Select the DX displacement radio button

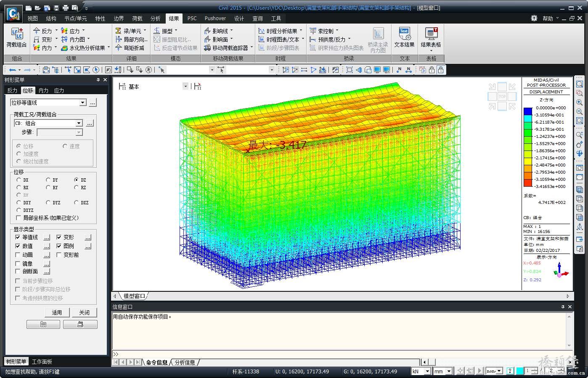point(19,180)
